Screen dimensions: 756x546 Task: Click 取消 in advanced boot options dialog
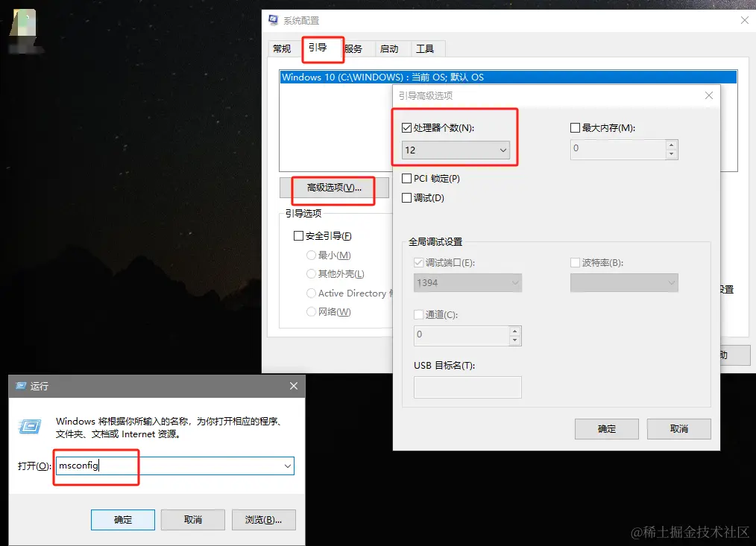(679, 429)
